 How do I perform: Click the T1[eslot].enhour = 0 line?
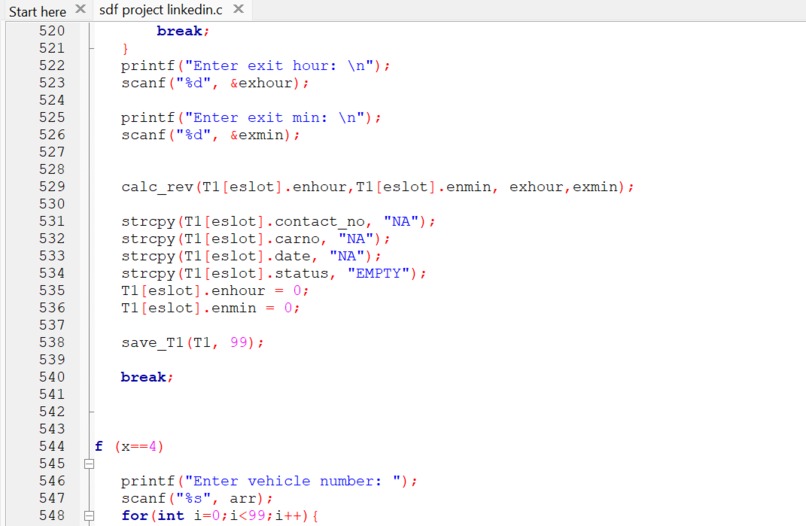[215, 291]
